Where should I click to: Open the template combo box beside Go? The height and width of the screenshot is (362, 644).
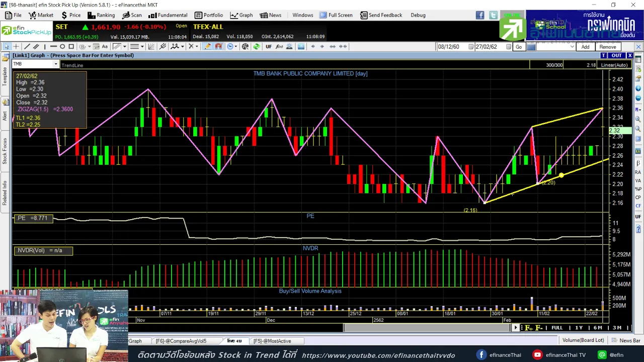556,47
